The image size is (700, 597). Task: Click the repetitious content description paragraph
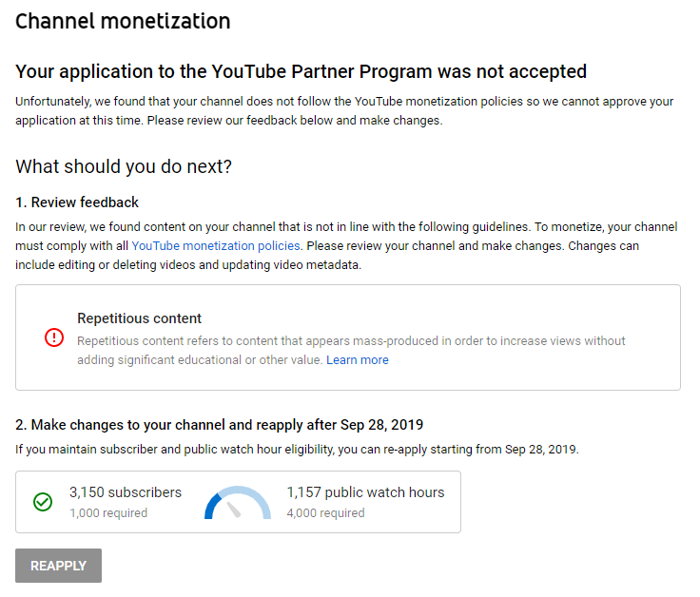point(351,351)
